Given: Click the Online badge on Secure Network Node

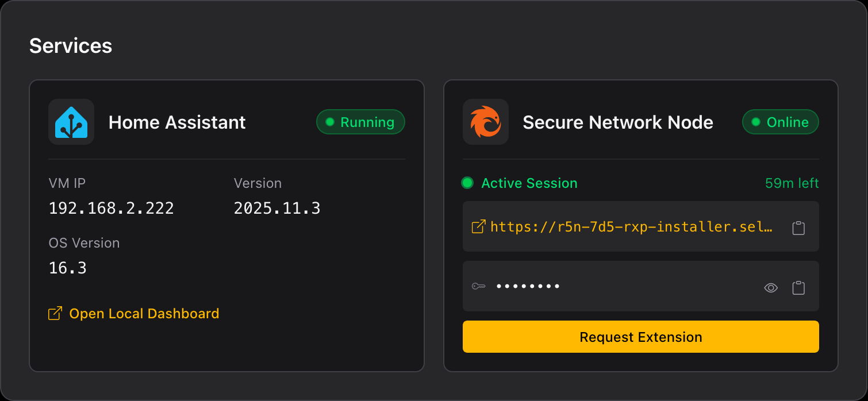Looking at the screenshot, I should click(780, 122).
